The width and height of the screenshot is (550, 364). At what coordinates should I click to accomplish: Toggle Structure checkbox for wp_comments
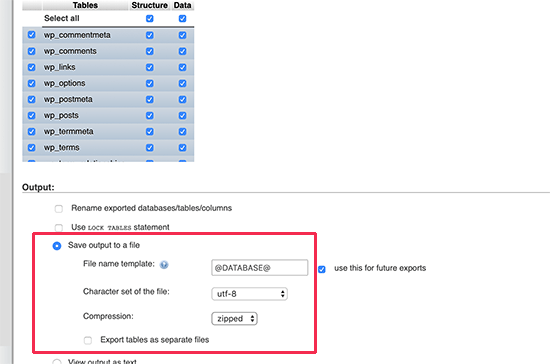[150, 51]
